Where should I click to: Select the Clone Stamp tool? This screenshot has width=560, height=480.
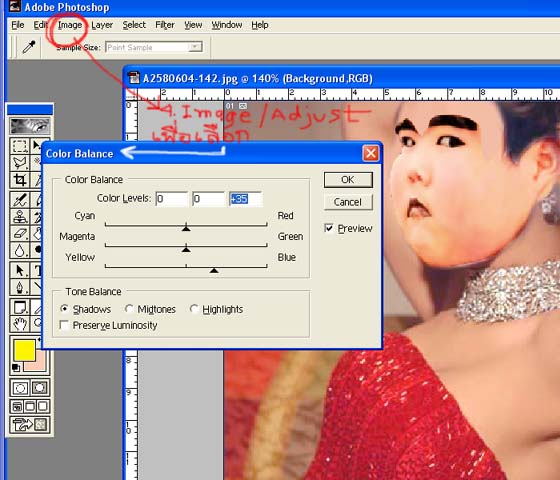pos(20,217)
